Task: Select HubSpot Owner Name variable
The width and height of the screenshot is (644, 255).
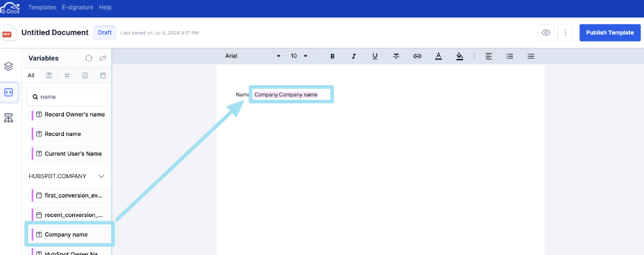Action: pos(70,252)
